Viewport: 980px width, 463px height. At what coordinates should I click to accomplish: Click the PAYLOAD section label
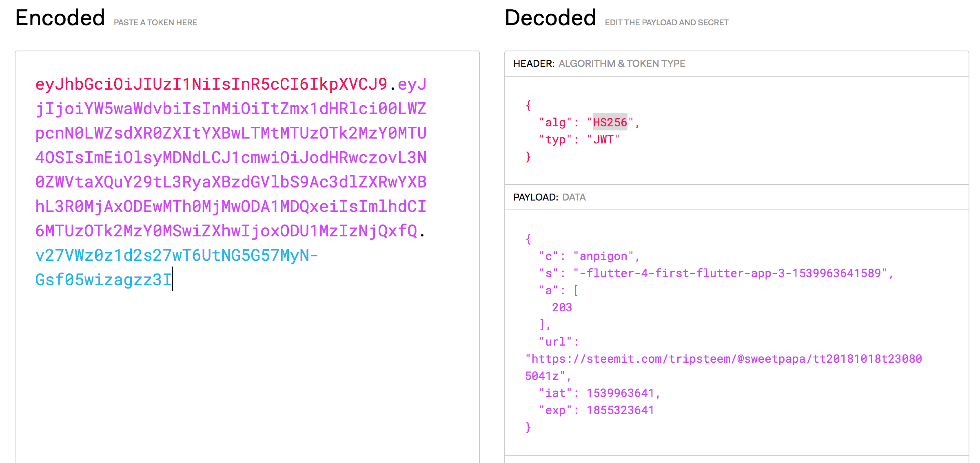coord(535,197)
